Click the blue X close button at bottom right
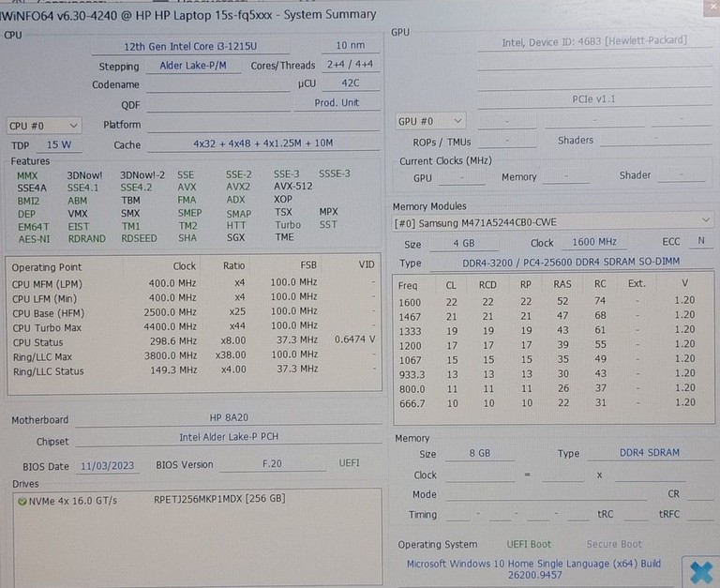 701,573
